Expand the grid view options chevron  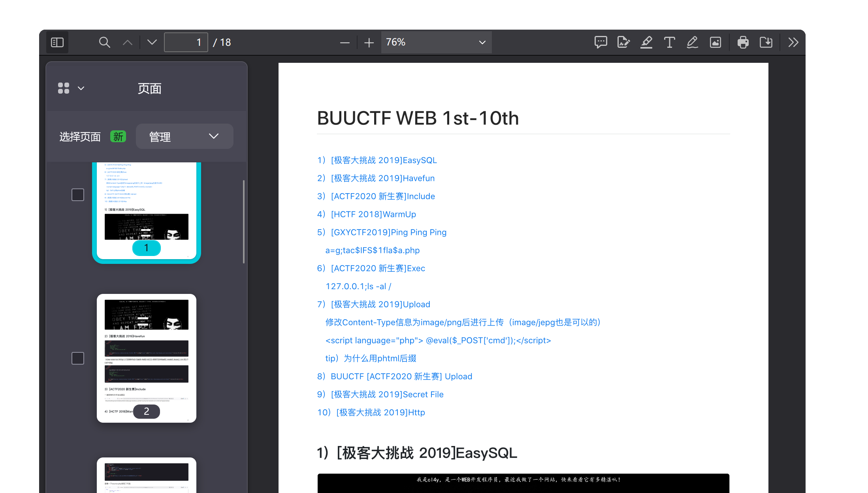pyautogui.click(x=81, y=88)
